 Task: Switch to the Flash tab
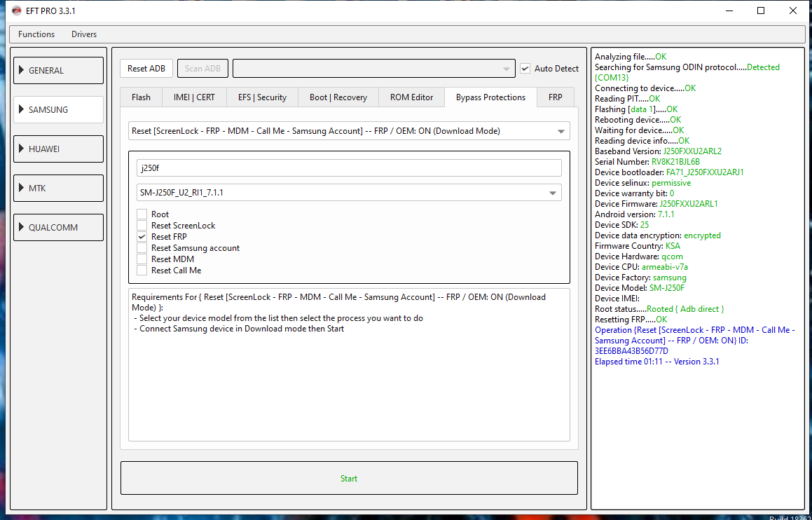point(141,97)
